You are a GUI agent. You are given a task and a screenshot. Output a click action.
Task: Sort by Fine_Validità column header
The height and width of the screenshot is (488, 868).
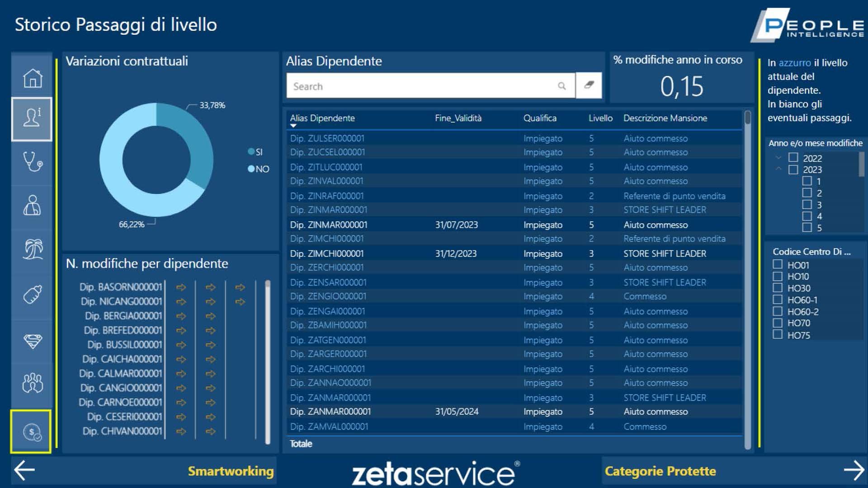click(x=458, y=118)
